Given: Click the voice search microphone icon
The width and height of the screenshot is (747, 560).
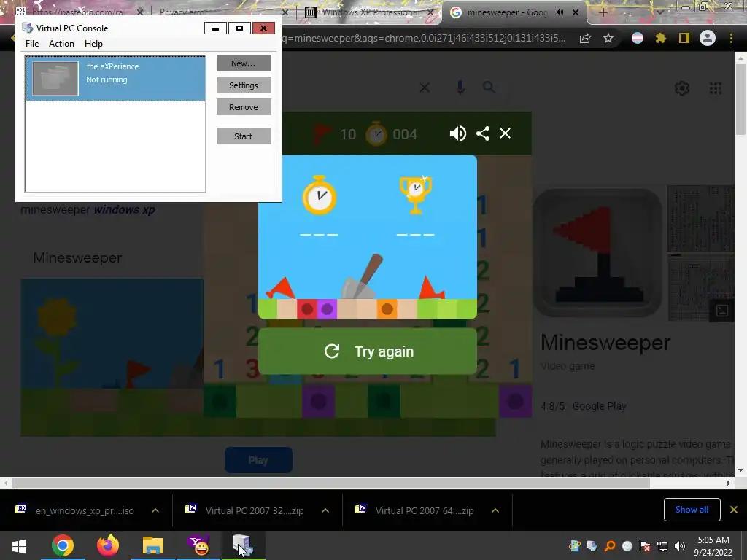Looking at the screenshot, I should click(x=460, y=87).
